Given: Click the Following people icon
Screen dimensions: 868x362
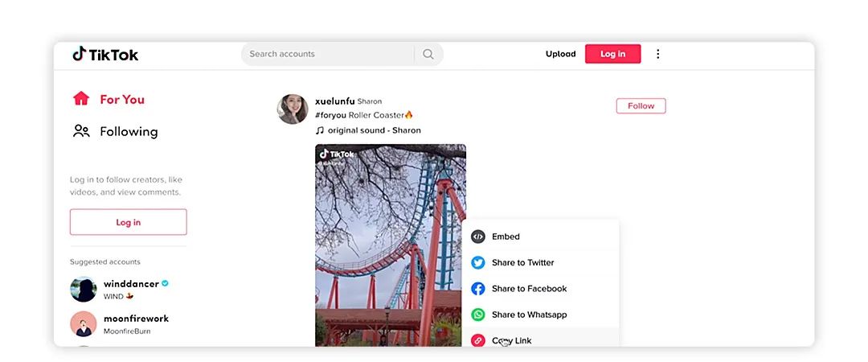Looking at the screenshot, I should [x=81, y=131].
